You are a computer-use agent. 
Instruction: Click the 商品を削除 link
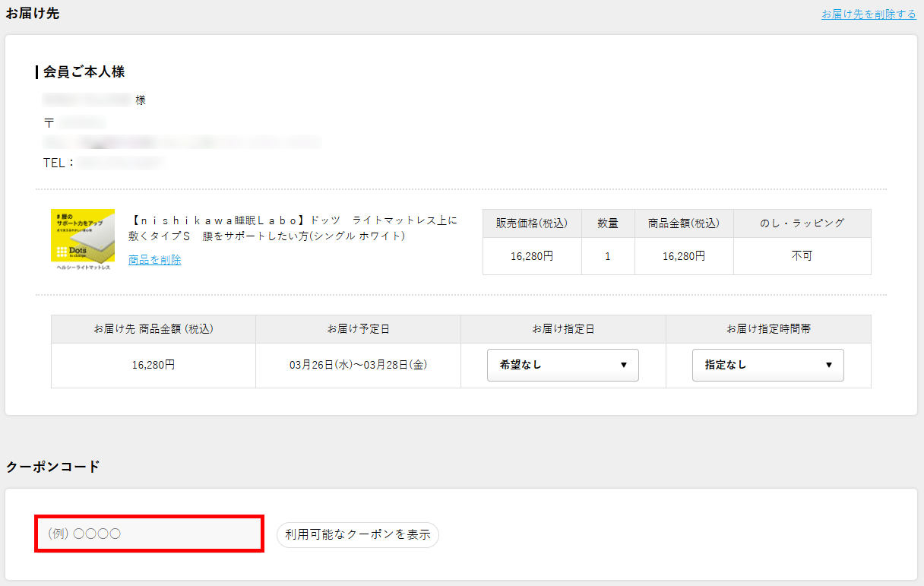154,260
